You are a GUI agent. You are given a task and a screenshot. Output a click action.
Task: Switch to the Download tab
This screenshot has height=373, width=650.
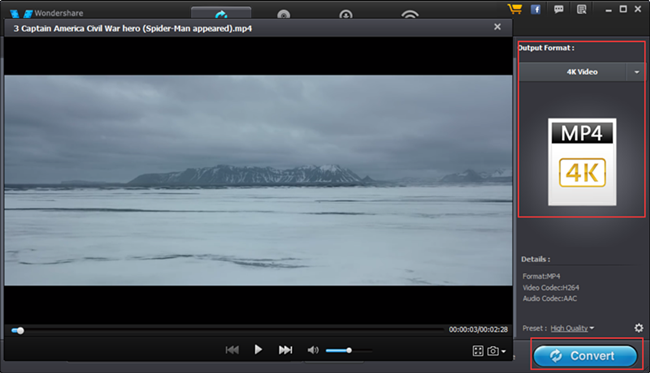click(346, 15)
